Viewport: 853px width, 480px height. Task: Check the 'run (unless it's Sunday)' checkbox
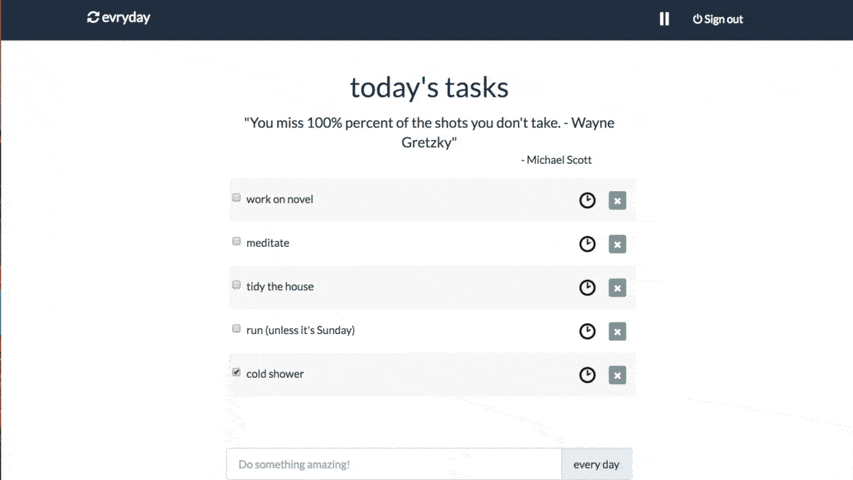pos(236,328)
